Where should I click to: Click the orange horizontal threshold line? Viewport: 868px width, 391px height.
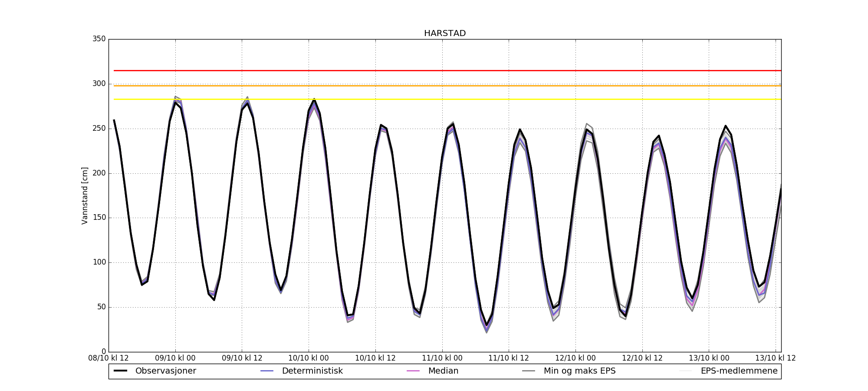434,86
